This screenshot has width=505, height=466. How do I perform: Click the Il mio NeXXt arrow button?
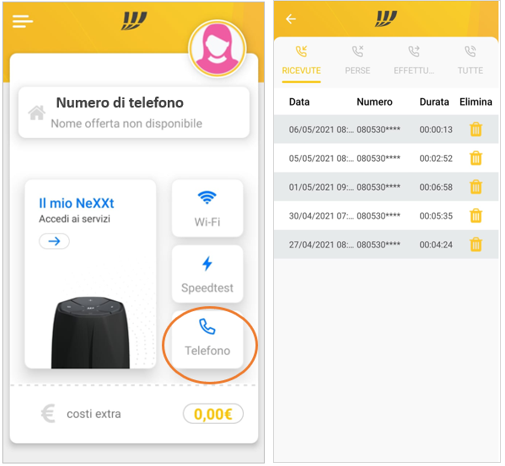tap(54, 241)
